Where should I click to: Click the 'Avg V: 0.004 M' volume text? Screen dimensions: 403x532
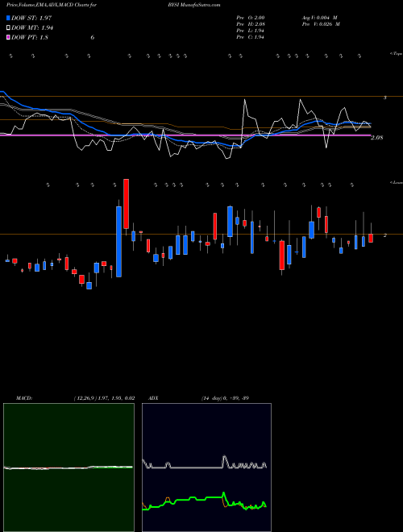[319, 18]
